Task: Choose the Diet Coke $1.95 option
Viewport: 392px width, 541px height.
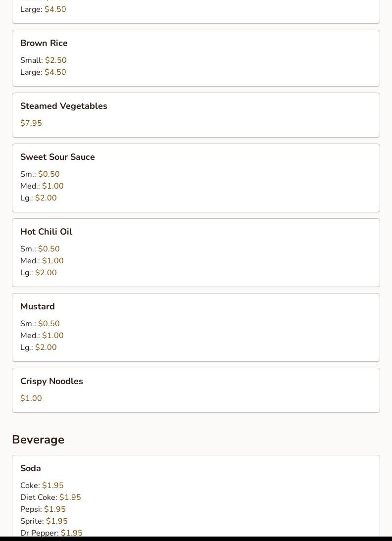Action: (x=50, y=497)
